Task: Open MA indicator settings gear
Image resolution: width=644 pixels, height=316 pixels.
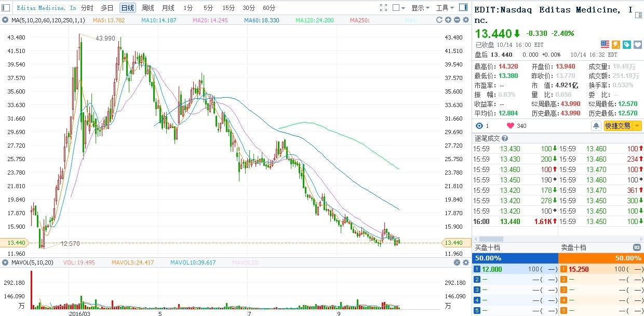Action: point(465,20)
